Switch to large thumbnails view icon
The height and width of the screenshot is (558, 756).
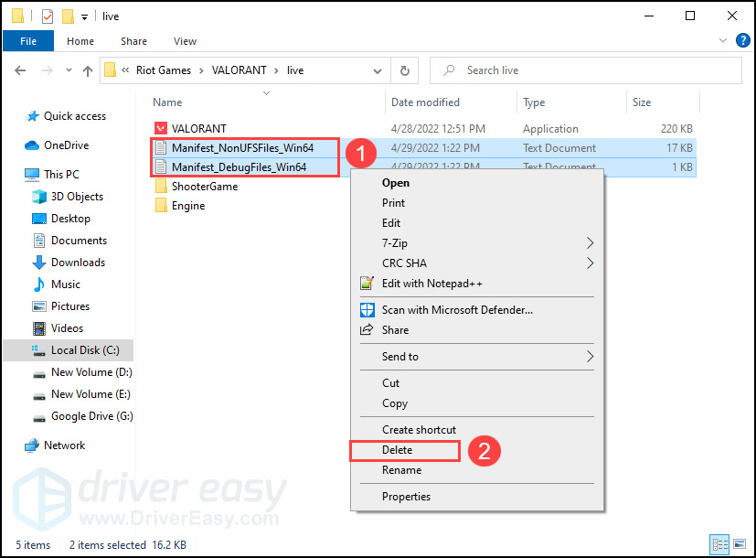pos(738,544)
